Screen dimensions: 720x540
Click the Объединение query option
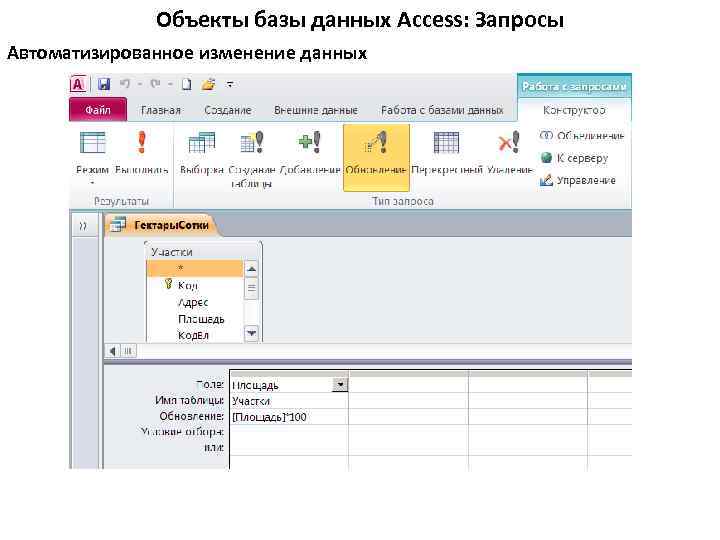(x=581, y=136)
